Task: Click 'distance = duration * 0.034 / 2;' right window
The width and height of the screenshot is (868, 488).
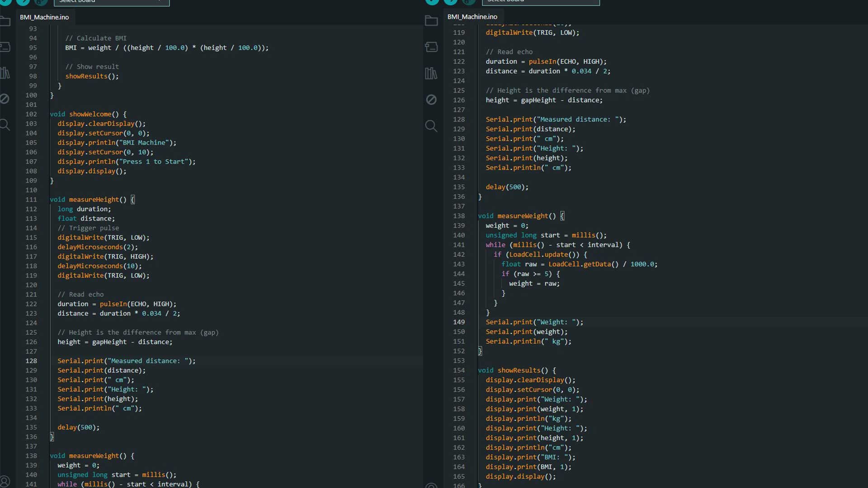Action: 548,71
